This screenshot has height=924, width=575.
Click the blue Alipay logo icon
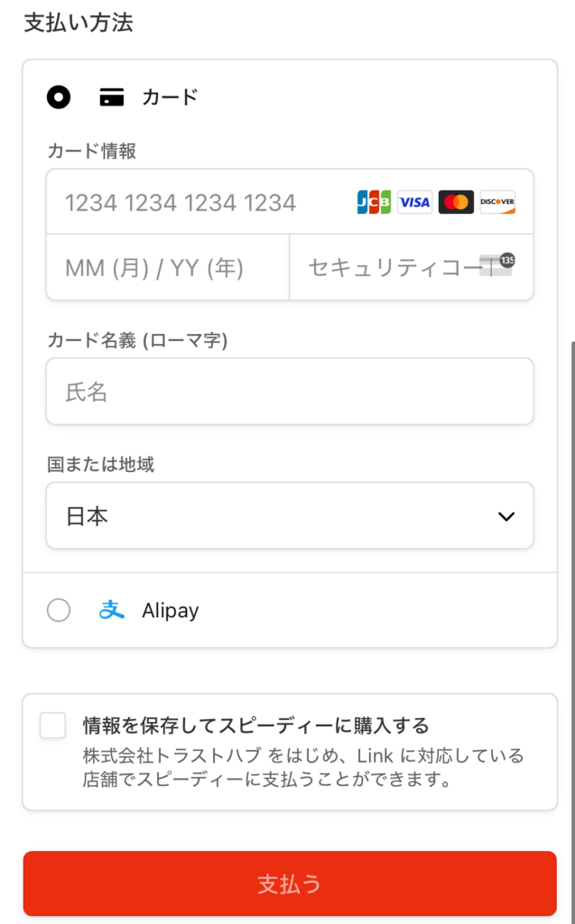click(x=111, y=610)
